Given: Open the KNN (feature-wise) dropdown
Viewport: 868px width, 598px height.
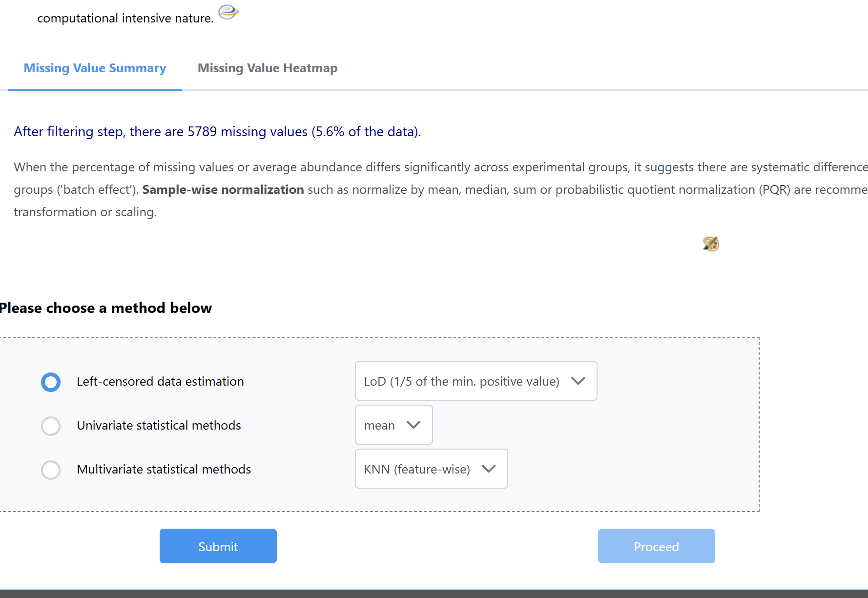Looking at the screenshot, I should [431, 469].
